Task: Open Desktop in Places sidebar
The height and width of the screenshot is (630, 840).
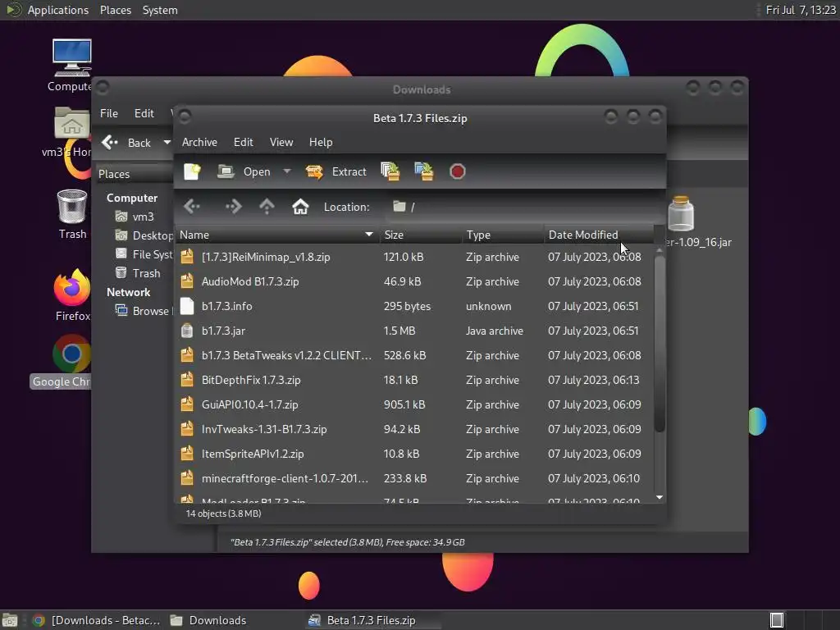Action: [x=144, y=235]
